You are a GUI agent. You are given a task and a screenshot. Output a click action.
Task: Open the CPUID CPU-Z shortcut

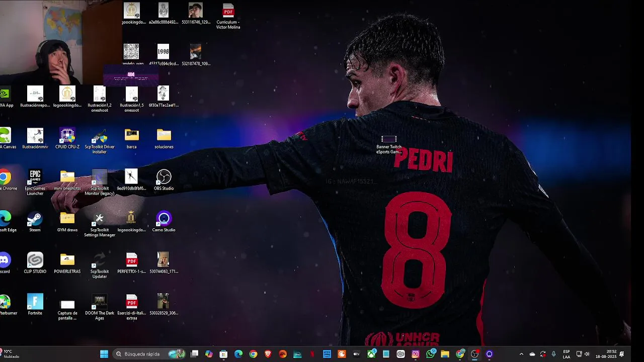67,139
